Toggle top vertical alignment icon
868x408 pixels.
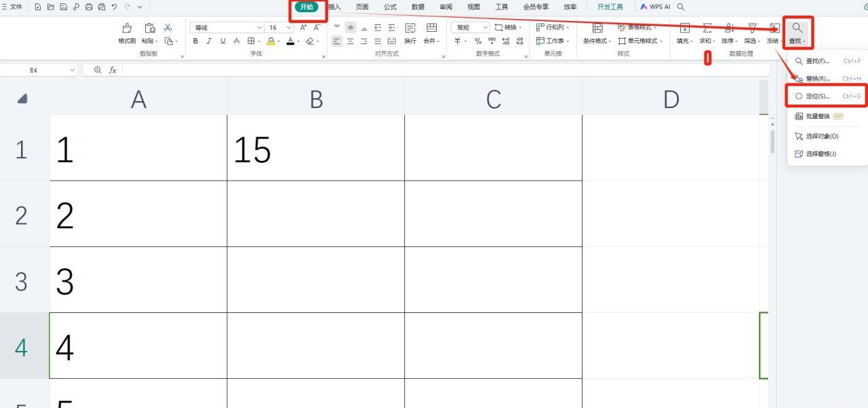(x=337, y=27)
